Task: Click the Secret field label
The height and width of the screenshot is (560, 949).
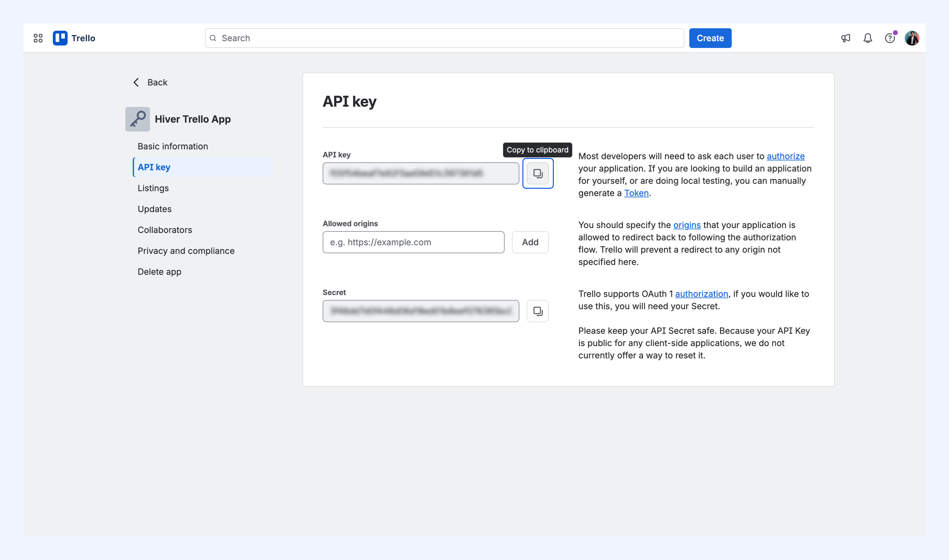Action: coord(334,293)
